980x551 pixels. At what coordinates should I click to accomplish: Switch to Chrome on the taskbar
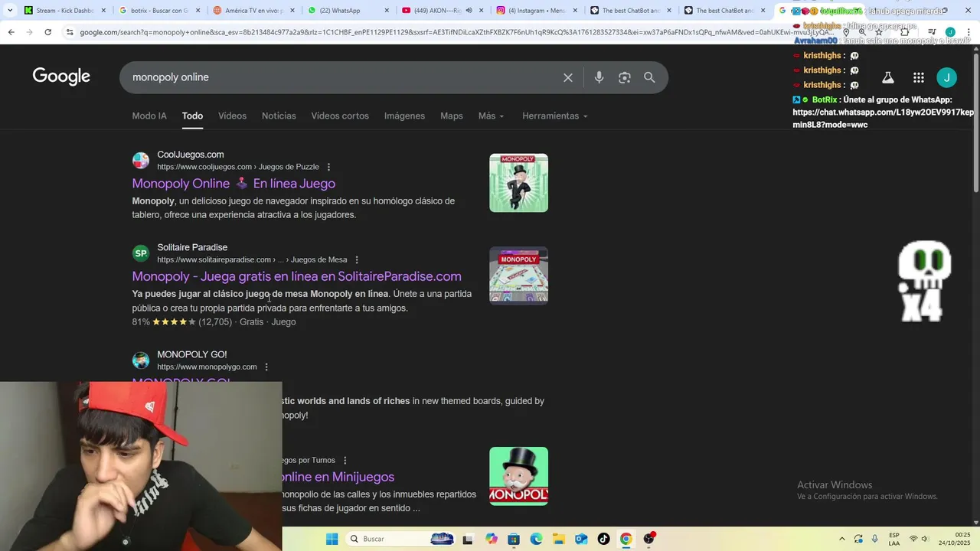626,539
